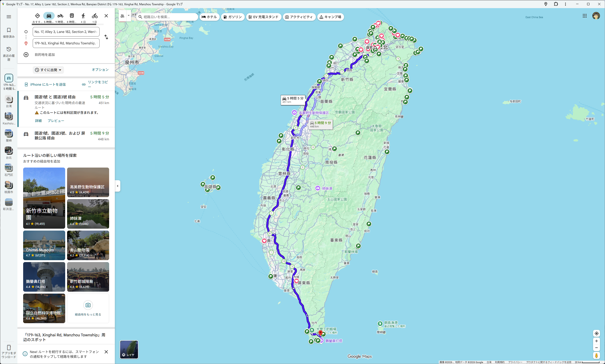The height and width of the screenshot is (364, 605).
Task: Collapse the side panel with the arrow tab
Action: point(117,186)
